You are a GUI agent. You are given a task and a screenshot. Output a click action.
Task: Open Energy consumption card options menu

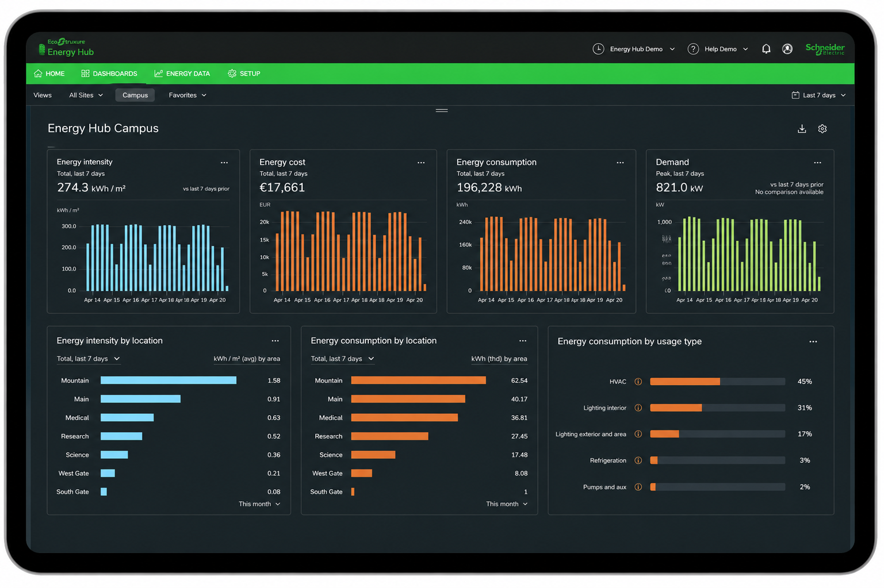click(620, 163)
